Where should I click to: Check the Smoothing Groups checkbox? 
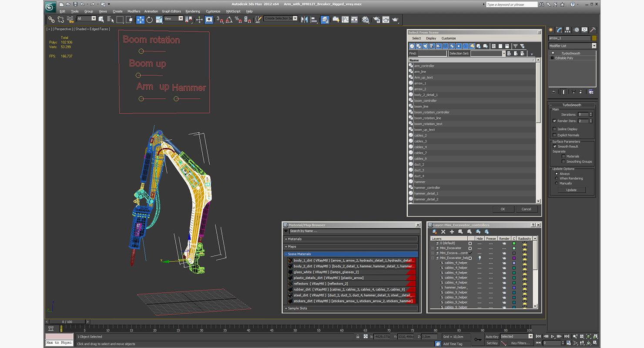[x=563, y=161]
